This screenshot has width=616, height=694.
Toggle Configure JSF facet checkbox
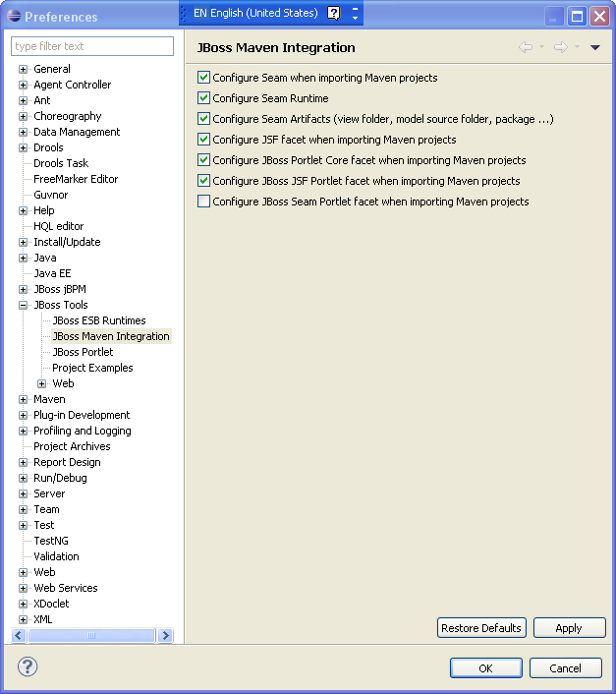click(x=203, y=140)
